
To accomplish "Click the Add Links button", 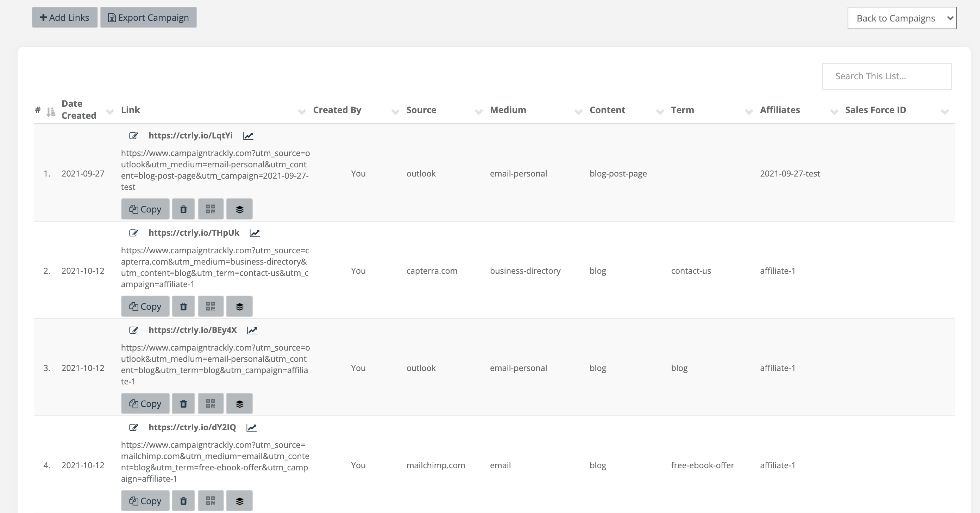I will [64, 18].
